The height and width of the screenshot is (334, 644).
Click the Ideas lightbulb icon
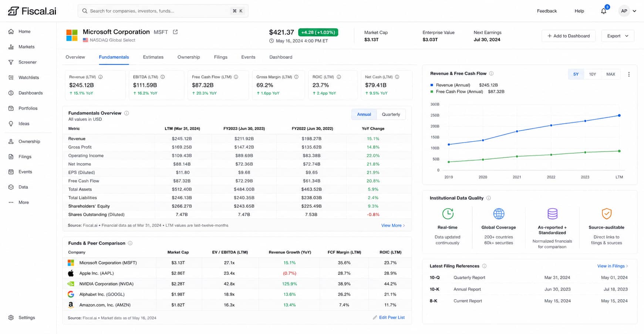pos(11,124)
